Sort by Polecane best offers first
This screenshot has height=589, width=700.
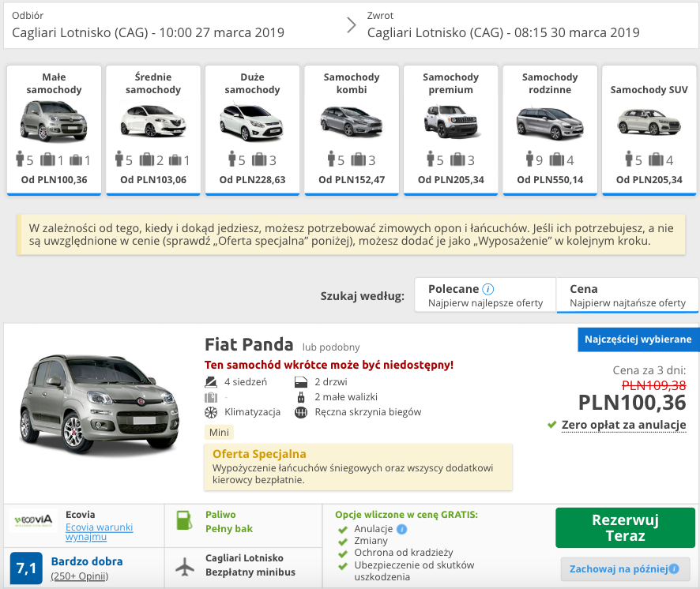[485, 295]
